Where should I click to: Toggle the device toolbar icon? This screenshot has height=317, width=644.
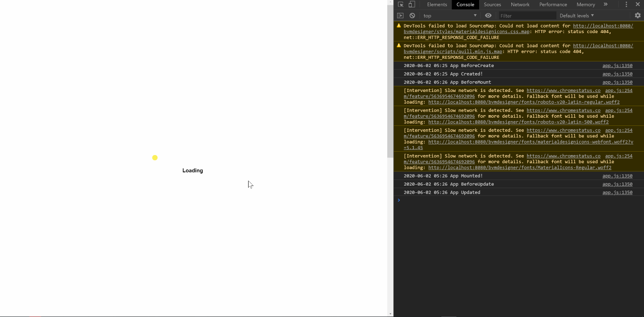(x=412, y=4)
